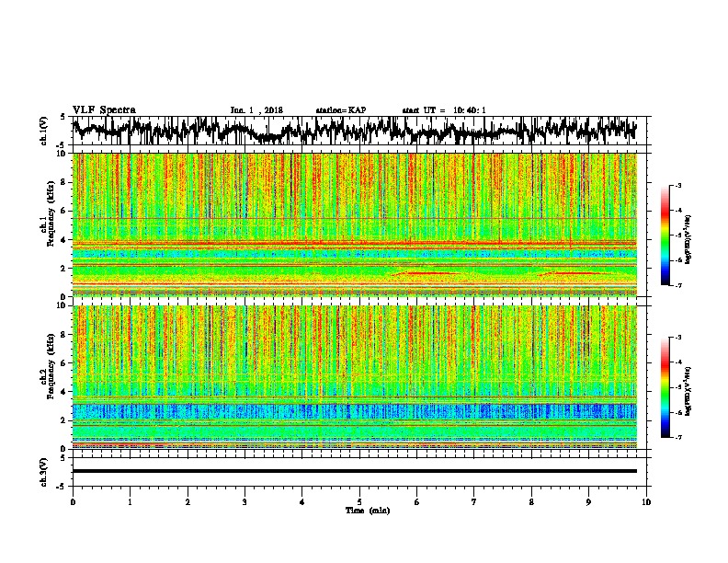Click the '-7' label on ch.2 colorbar
The width and height of the screenshot is (728, 563).
point(678,437)
